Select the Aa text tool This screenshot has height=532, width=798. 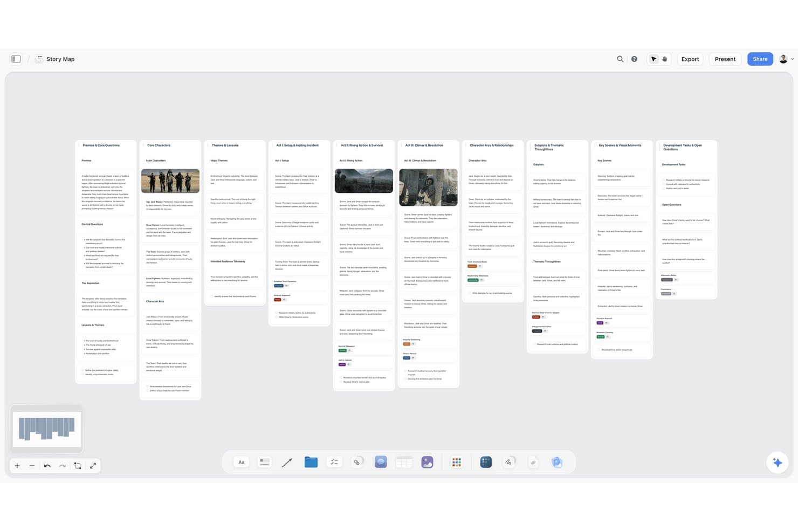(x=241, y=462)
